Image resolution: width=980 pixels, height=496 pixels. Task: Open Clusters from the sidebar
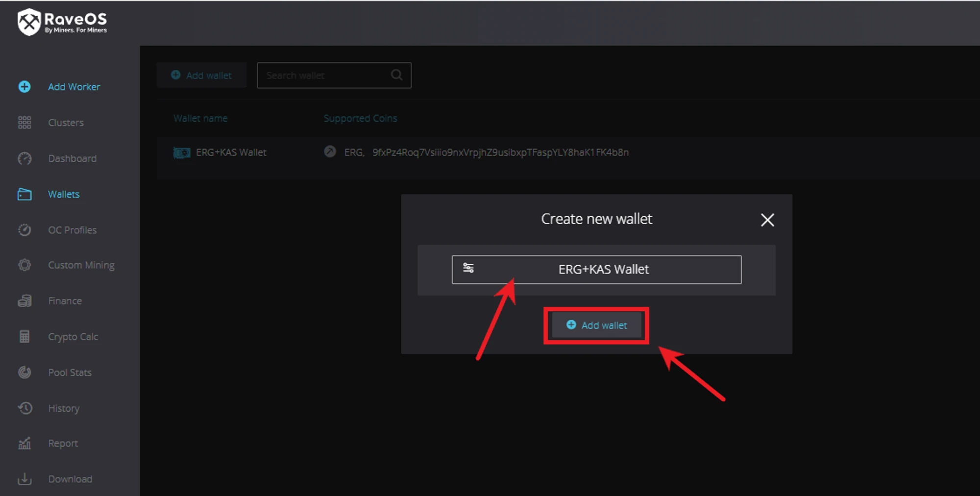(66, 123)
